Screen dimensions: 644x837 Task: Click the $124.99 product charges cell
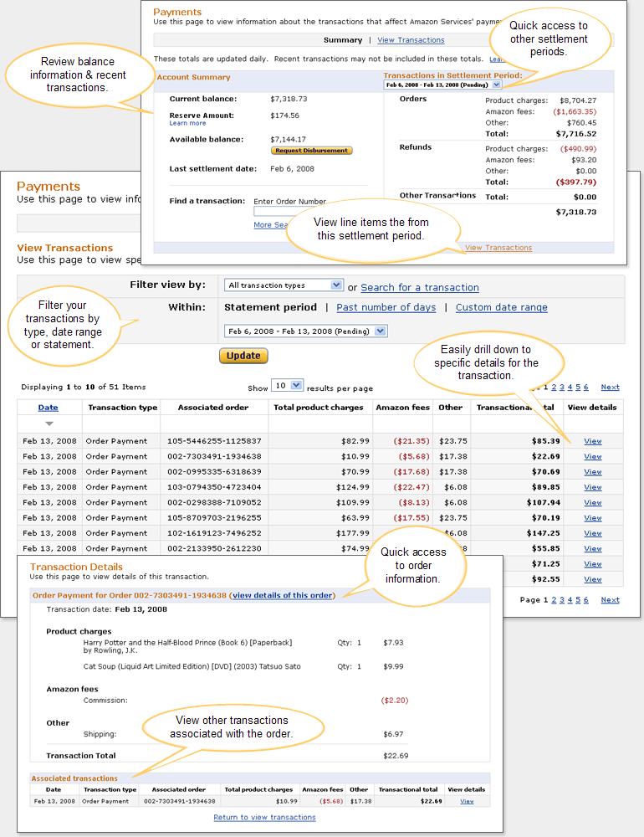coord(353,487)
